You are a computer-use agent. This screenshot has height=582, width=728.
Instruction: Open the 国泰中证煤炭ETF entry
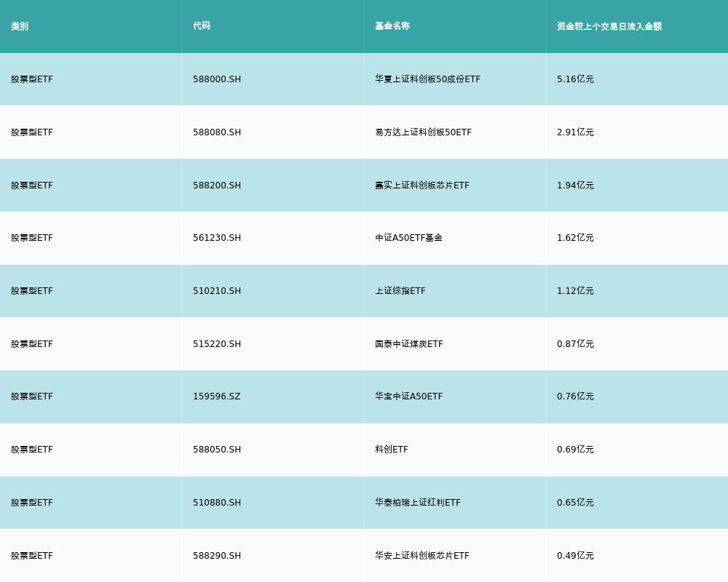tap(409, 344)
